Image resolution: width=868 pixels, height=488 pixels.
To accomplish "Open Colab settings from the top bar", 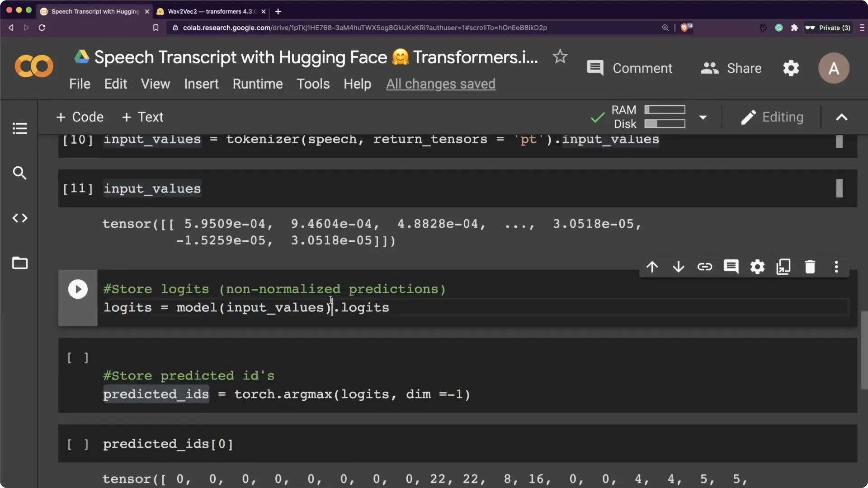I will [791, 68].
